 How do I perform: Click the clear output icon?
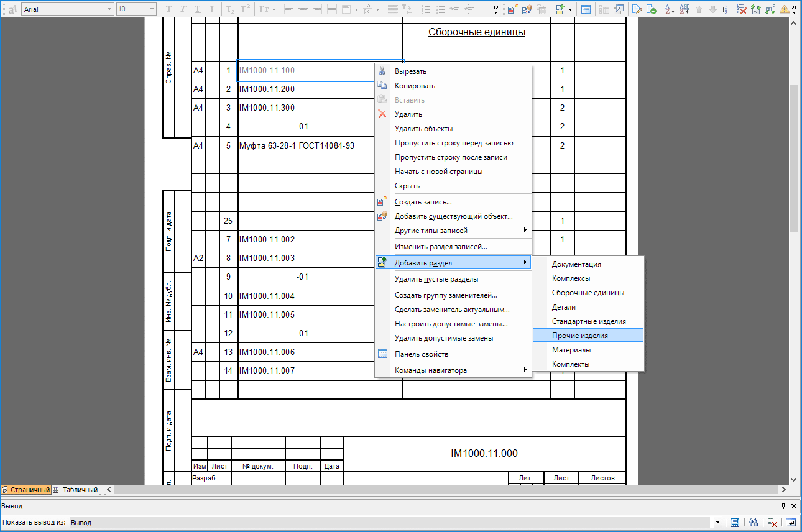pos(772,523)
